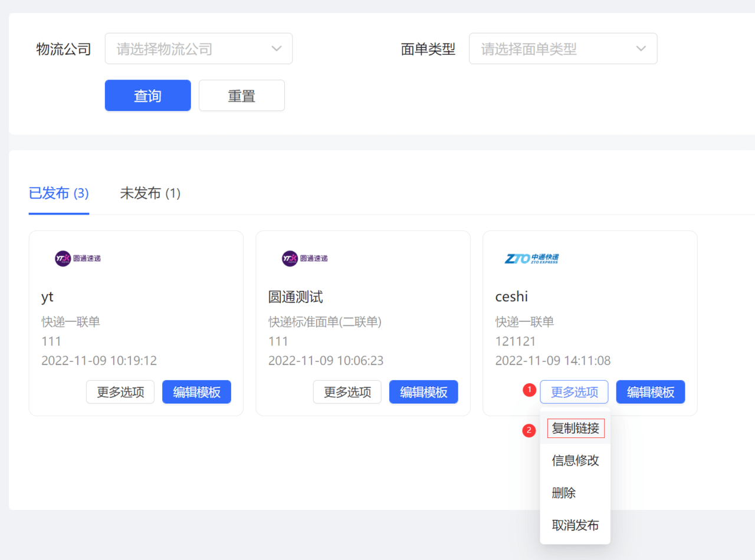Click the chevron arrow in 面单类型 selector
The width and height of the screenshot is (755, 560).
point(641,49)
